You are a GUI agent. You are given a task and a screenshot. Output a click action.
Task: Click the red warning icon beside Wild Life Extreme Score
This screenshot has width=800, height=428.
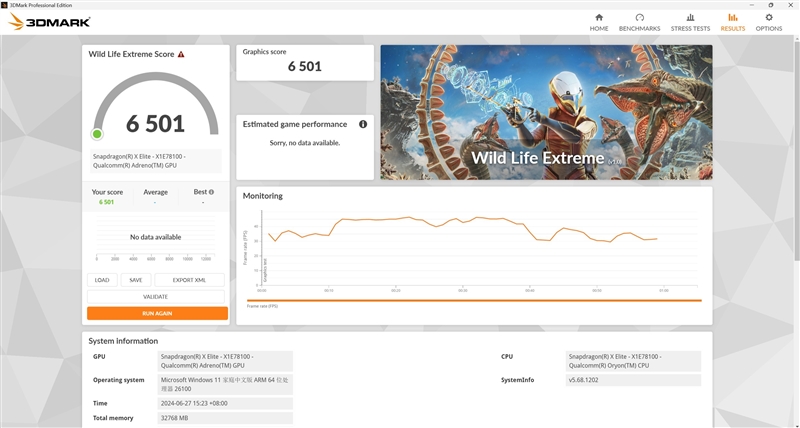pyautogui.click(x=181, y=54)
